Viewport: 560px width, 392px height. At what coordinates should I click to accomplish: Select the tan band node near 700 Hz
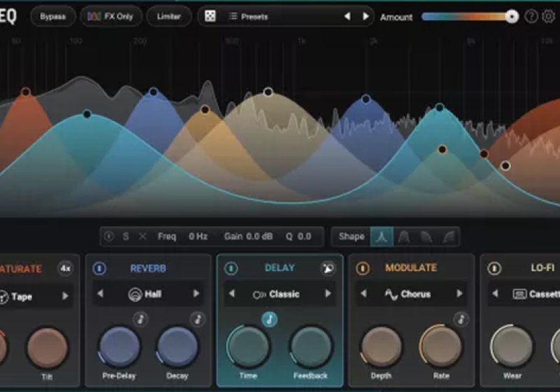[268, 92]
